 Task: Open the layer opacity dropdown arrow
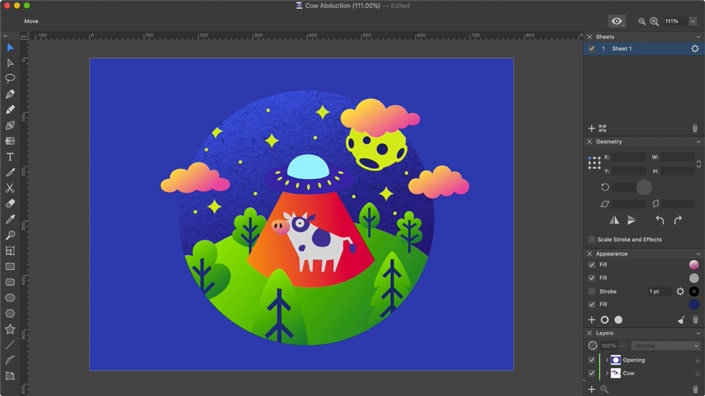coord(622,346)
